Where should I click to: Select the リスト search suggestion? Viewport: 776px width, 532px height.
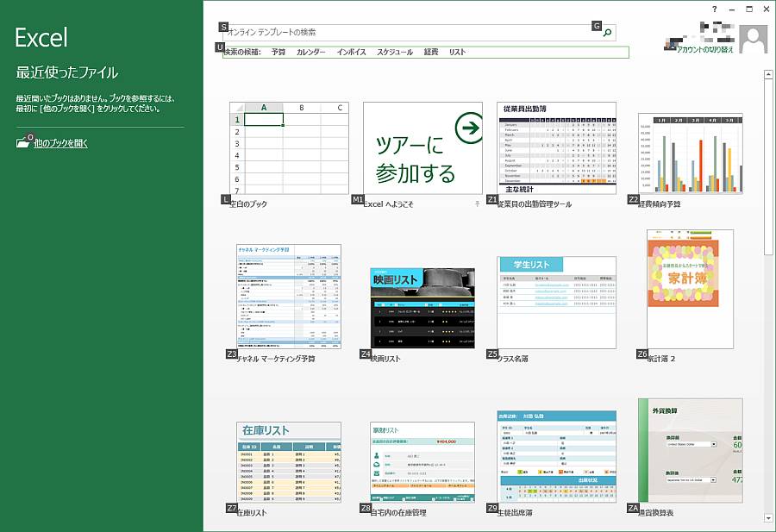click(x=457, y=52)
